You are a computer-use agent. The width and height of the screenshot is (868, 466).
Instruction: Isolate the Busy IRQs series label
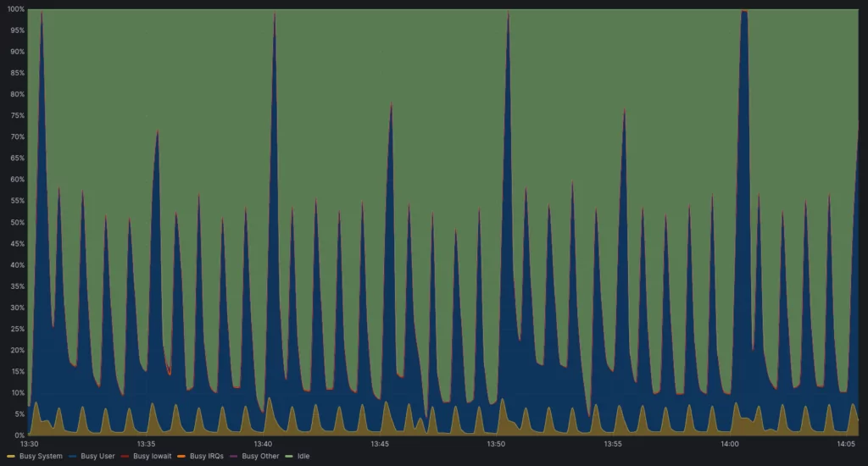pos(206,456)
